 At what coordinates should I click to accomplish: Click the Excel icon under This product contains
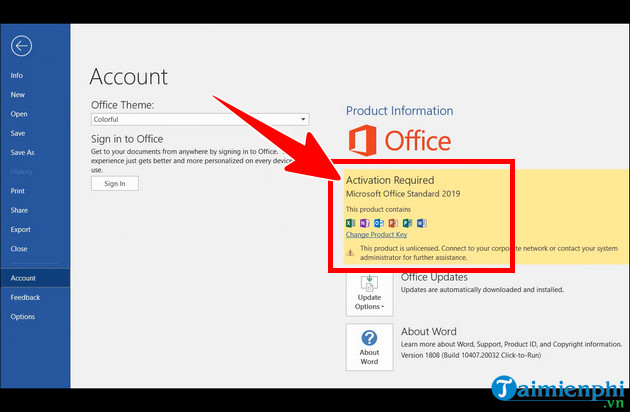350,223
